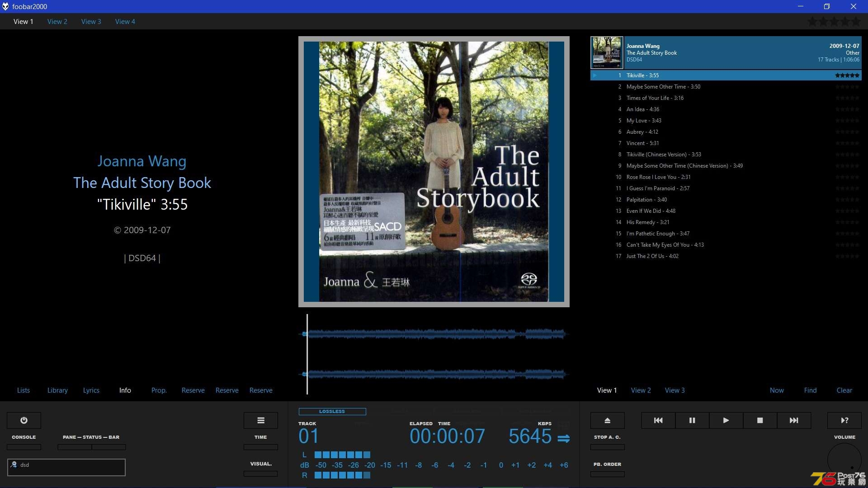Open the first Reserve tab
The image size is (868, 488).
(193, 390)
